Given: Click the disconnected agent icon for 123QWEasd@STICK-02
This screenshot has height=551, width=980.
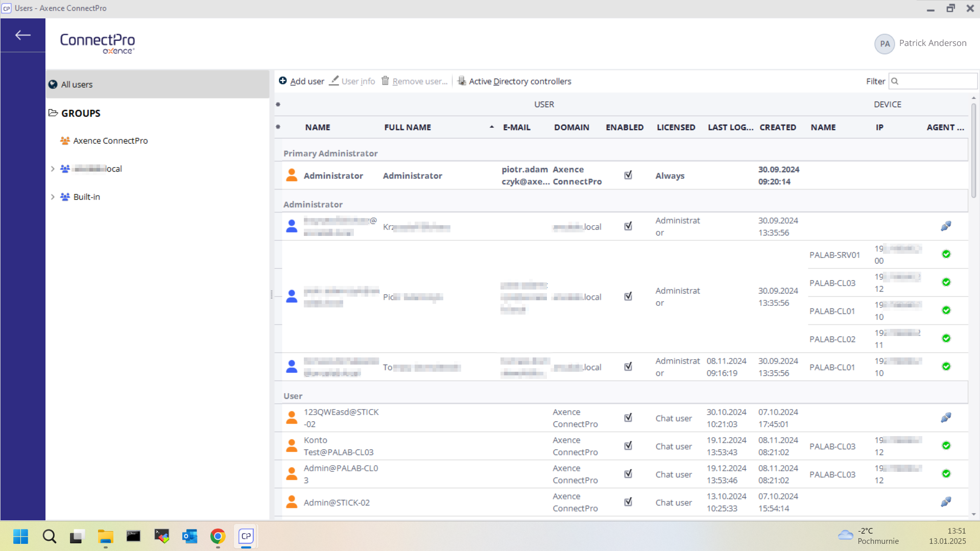Looking at the screenshot, I should (946, 418).
